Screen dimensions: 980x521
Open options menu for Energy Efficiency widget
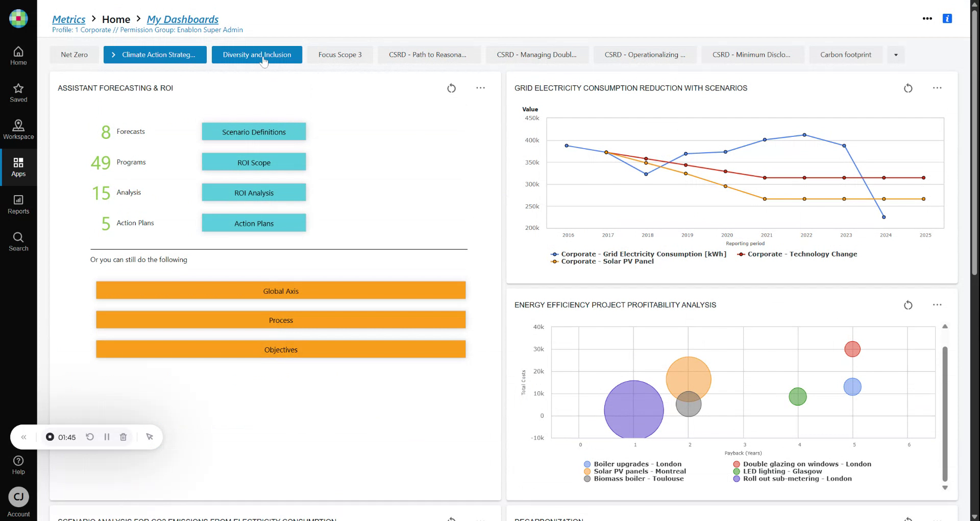coord(937,305)
